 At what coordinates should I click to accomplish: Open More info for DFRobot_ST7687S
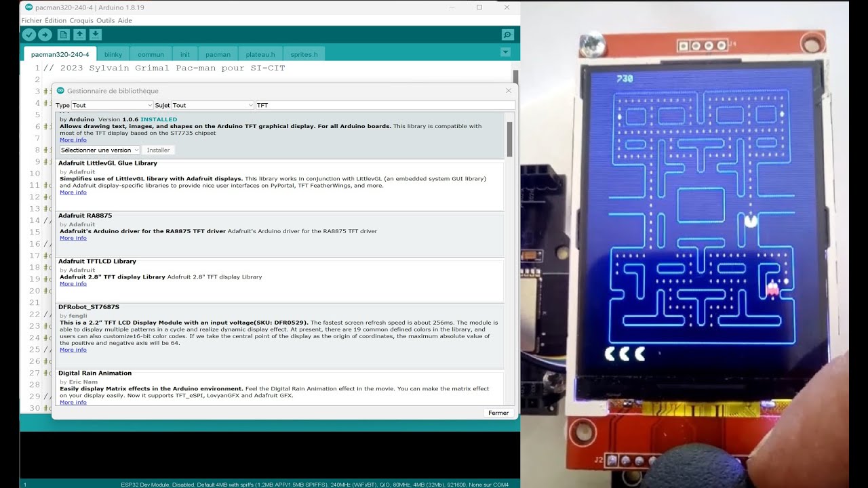pos(73,350)
